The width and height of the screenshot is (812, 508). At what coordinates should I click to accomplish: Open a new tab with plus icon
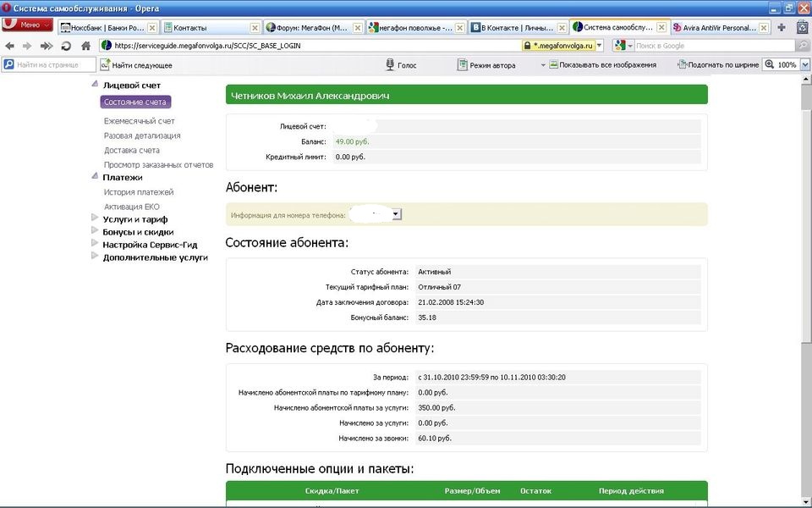point(781,27)
